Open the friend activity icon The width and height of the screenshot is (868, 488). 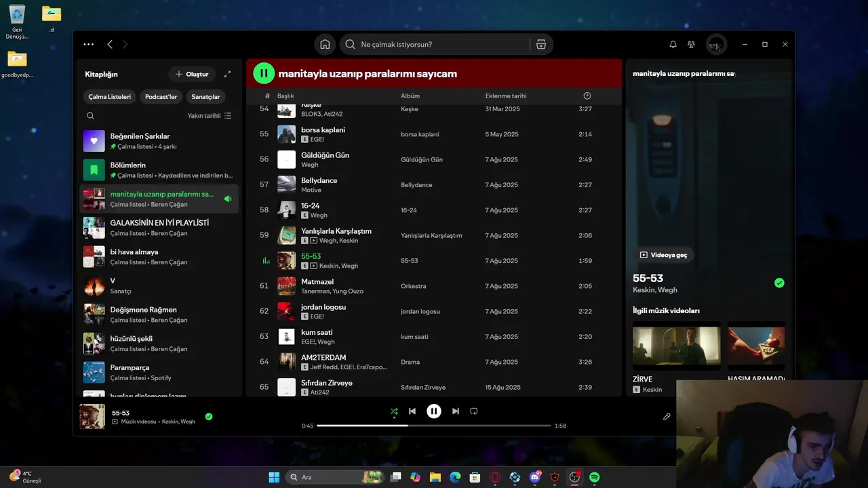point(691,44)
